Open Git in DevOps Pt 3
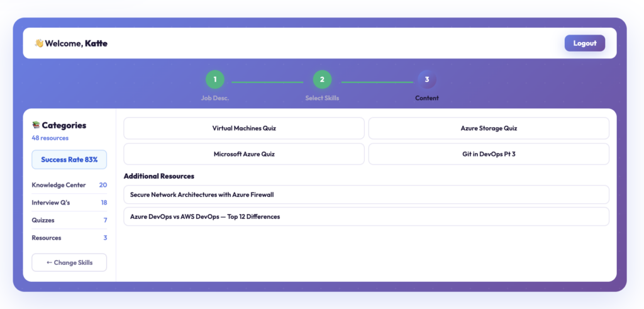The width and height of the screenshot is (644, 309). [x=489, y=154]
